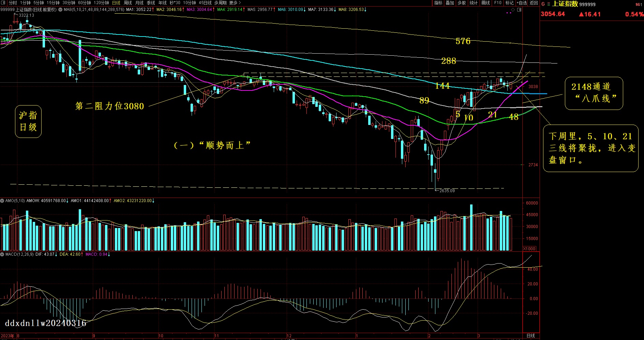
Task: Click the 3054.64 last price
Action: (553, 14)
